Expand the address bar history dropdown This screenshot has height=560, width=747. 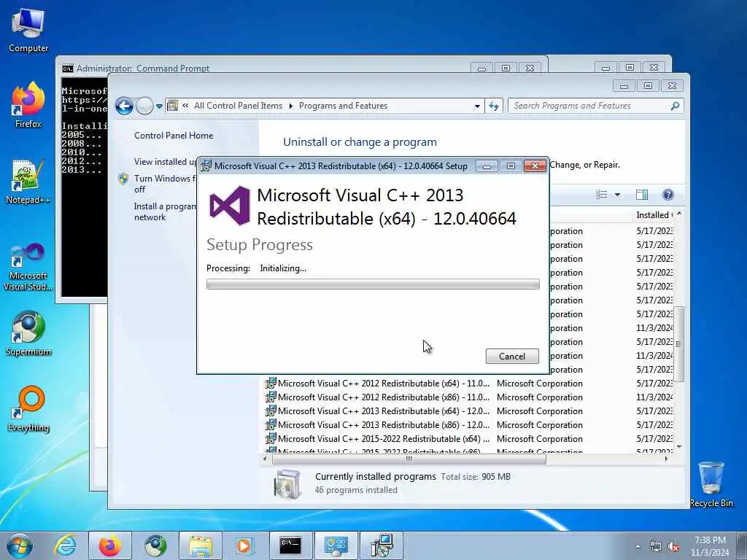point(477,106)
